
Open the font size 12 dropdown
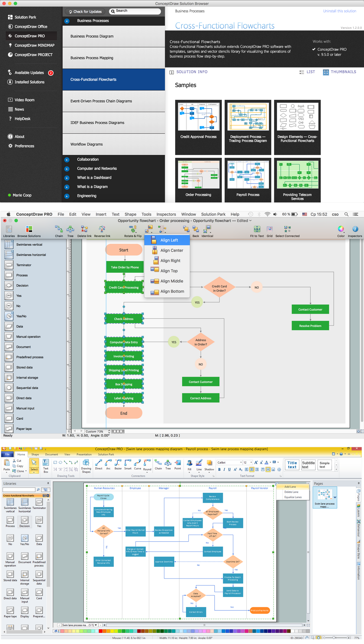pyautogui.click(x=251, y=463)
